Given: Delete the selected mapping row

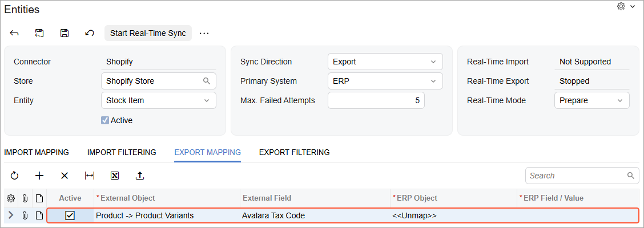Looking at the screenshot, I should coord(65,176).
